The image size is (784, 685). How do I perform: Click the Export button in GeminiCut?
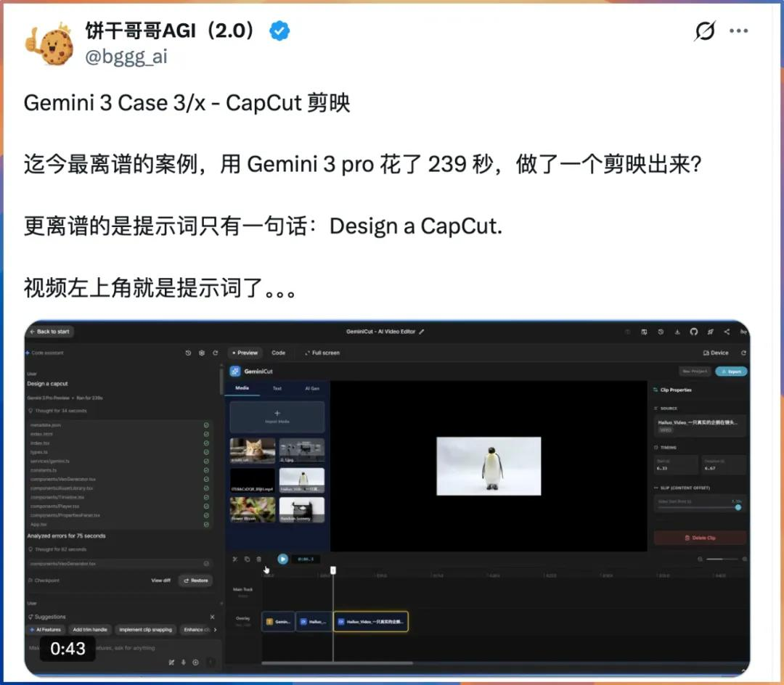click(732, 372)
